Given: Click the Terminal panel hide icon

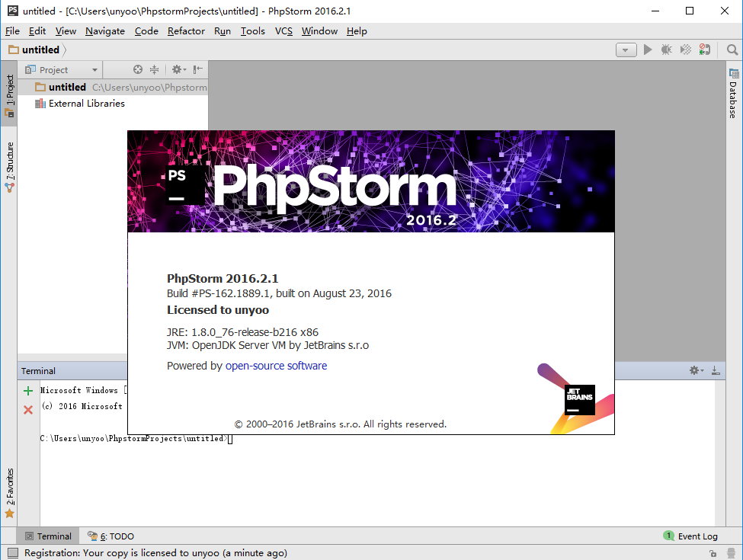Looking at the screenshot, I should (716, 370).
